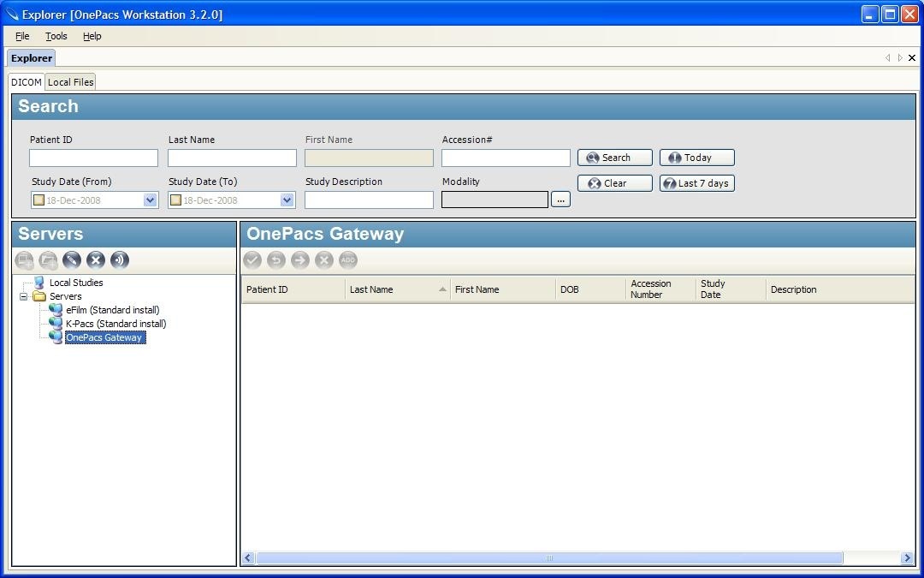Image resolution: width=924 pixels, height=578 pixels.
Task: Click the Last 7 days button
Action: point(697,183)
